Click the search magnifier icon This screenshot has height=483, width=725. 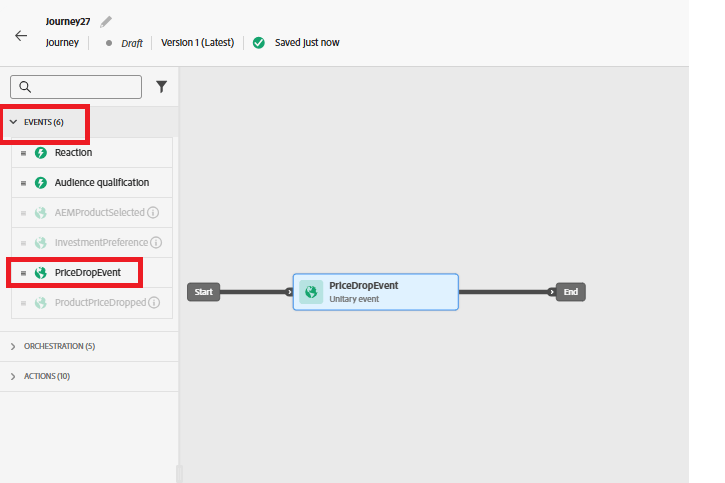[25, 87]
